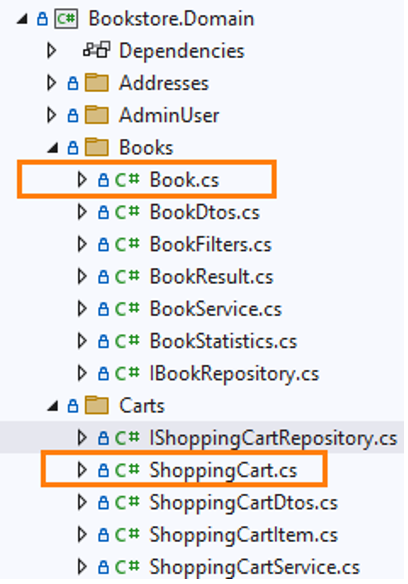The width and height of the screenshot is (408, 584).
Task: Click the C# file icon for IBookRepository.cs
Action: (127, 374)
